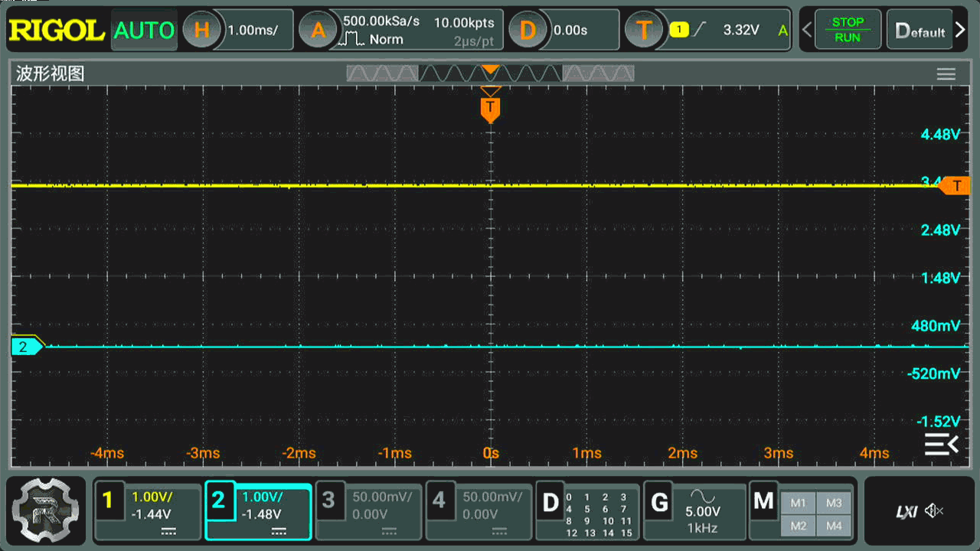This screenshot has height=551, width=980.
Task: Open the digital channel 0-15 grid
Action: coord(599,514)
